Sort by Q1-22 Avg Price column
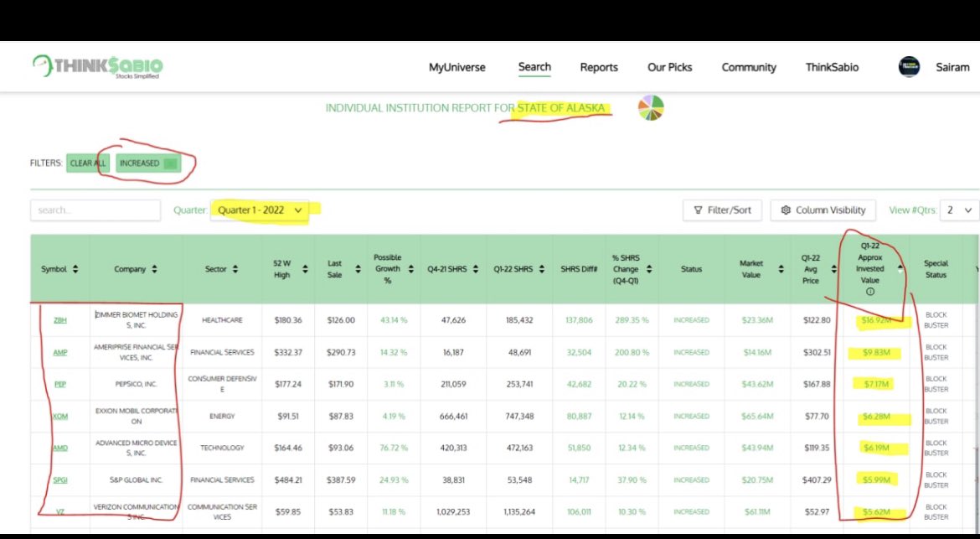Screen dimensions: 980x539 833,269
